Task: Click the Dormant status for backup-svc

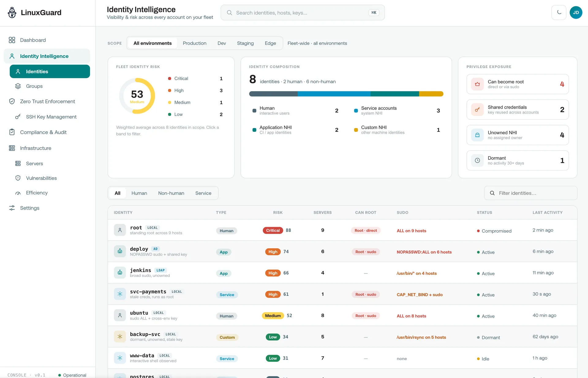Action: 488,338
